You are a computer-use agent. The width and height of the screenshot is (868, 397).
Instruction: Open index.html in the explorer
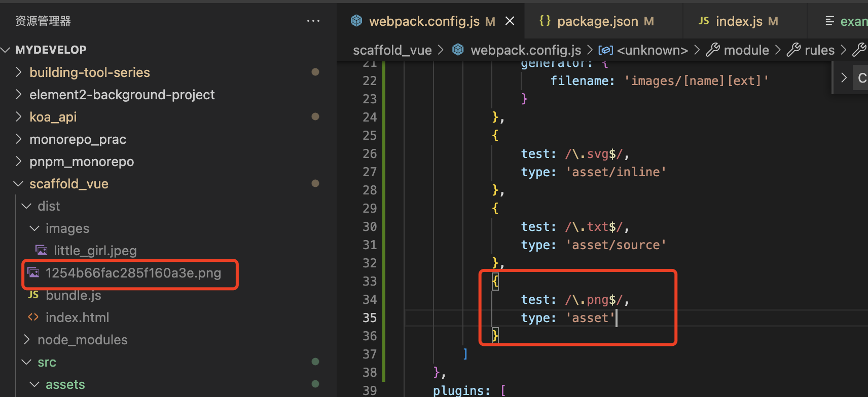tap(78, 317)
